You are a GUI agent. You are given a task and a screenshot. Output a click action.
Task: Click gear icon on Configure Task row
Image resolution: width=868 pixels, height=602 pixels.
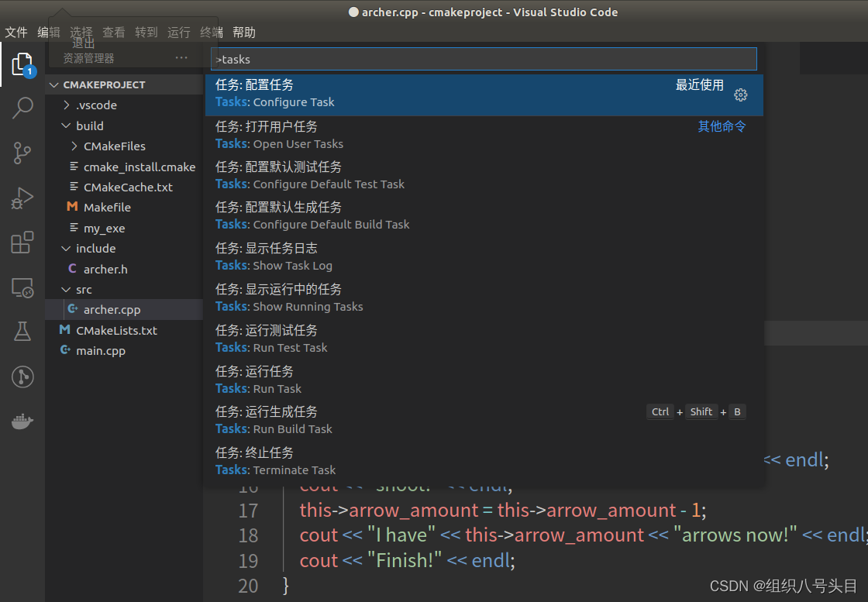pos(740,95)
